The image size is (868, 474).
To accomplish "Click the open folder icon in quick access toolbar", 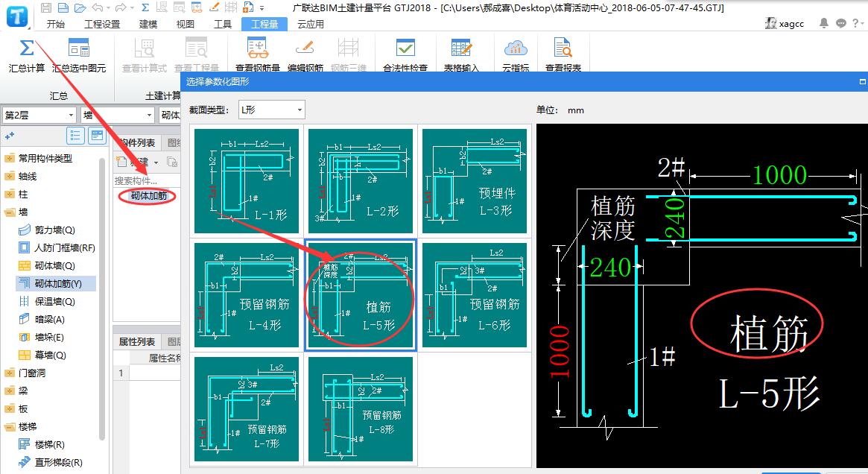I will tap(80, 7).
